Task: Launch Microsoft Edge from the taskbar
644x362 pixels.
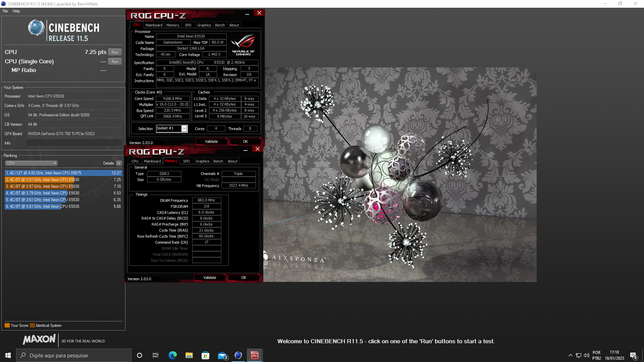Action: click(x=173, y=355)
